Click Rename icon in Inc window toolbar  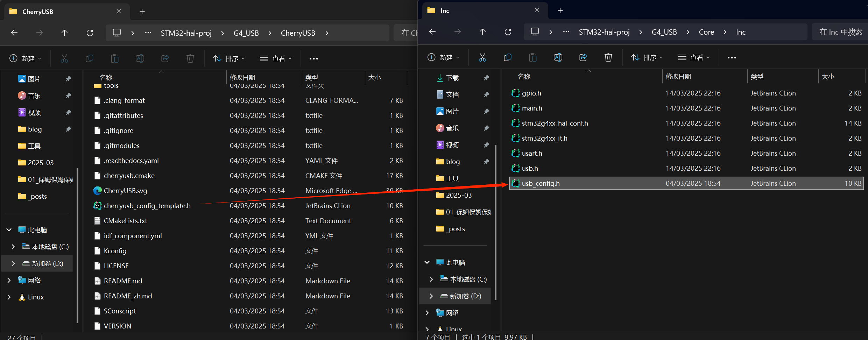tap(558, 57)
